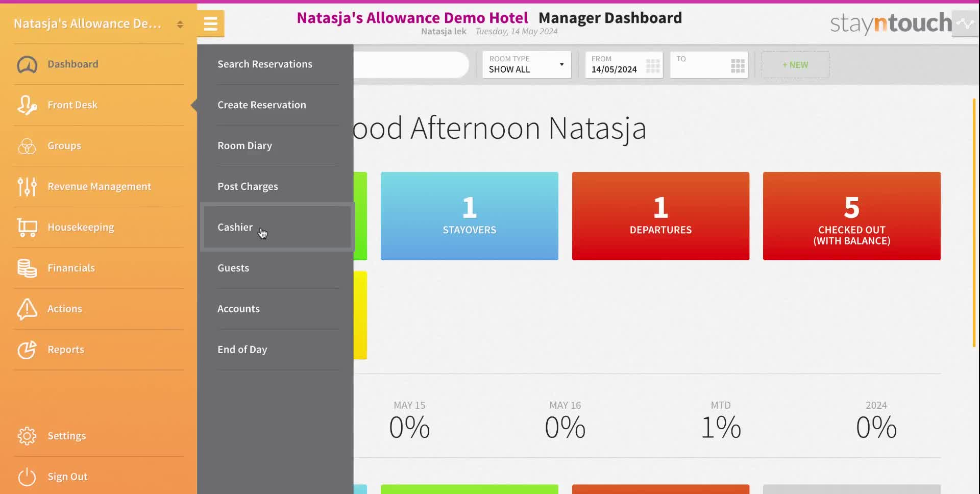The height and width of the screenshot is (494, 980).
Task: Click the Natasja's Allowance Demo Hotel title
Action: [x=412, y=18]
